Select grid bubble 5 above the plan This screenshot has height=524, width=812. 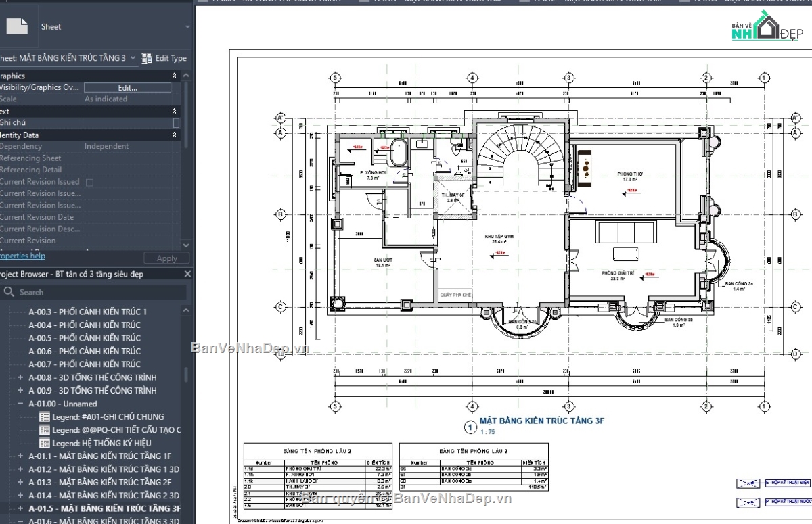click(334, 78)
